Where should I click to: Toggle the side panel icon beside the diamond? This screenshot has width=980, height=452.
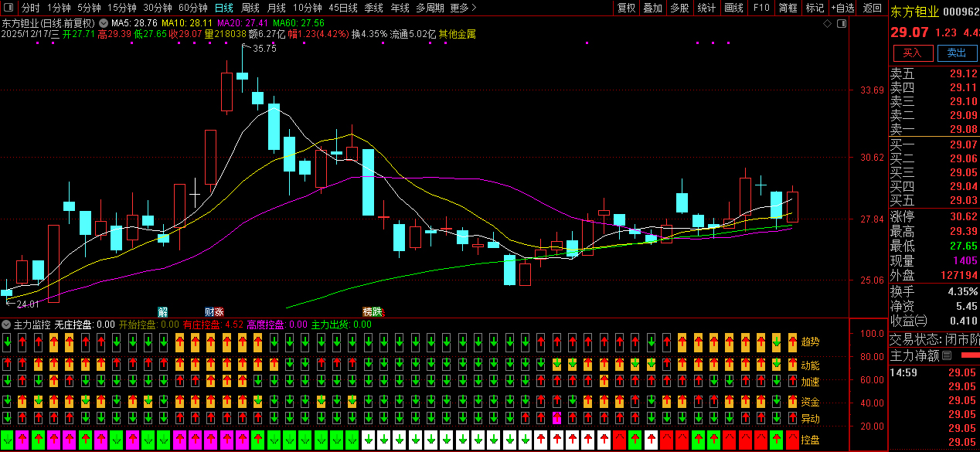[x=840, y=24]
